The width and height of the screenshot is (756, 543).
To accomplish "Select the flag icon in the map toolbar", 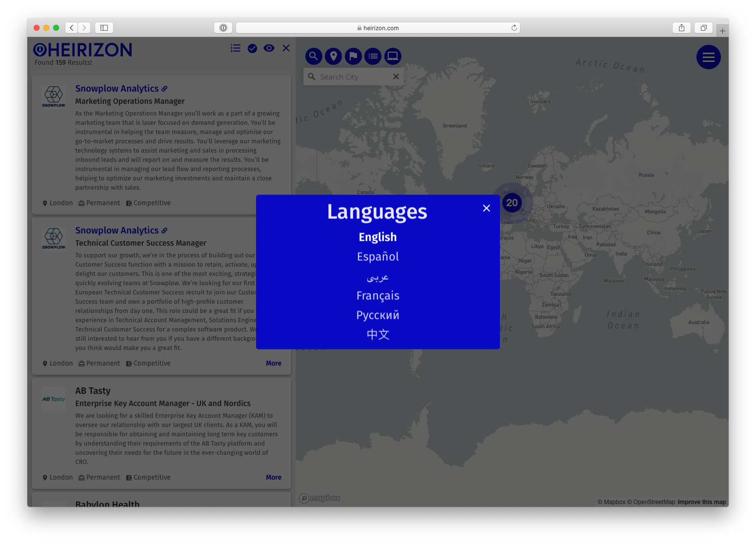I will coord(354,56).
